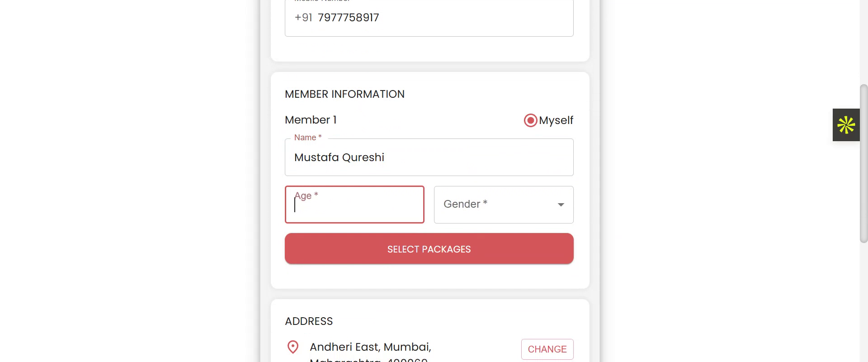Click the Myself label text
The height and width of the screenshot is (362, 868).
(x=556, y=120)
